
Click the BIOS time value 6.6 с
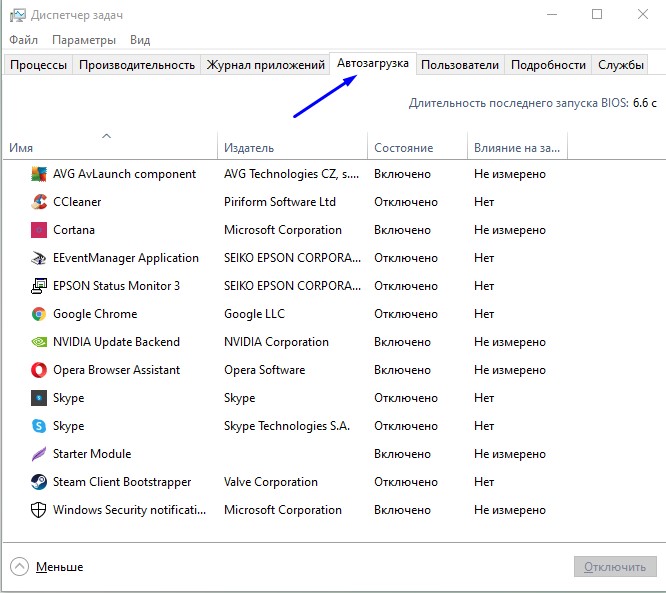pyautogui.click(x=645, y=103)
